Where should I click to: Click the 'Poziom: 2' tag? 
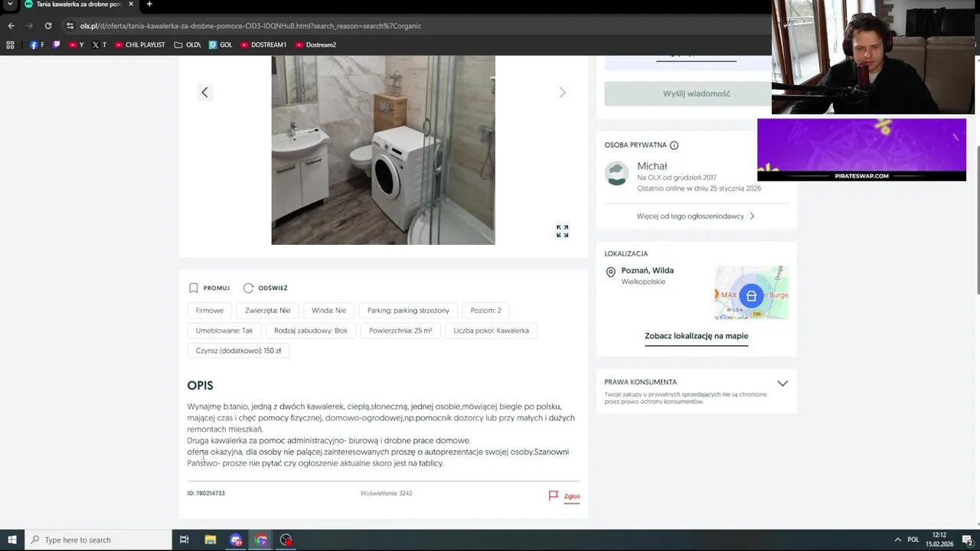pos(486,310)
